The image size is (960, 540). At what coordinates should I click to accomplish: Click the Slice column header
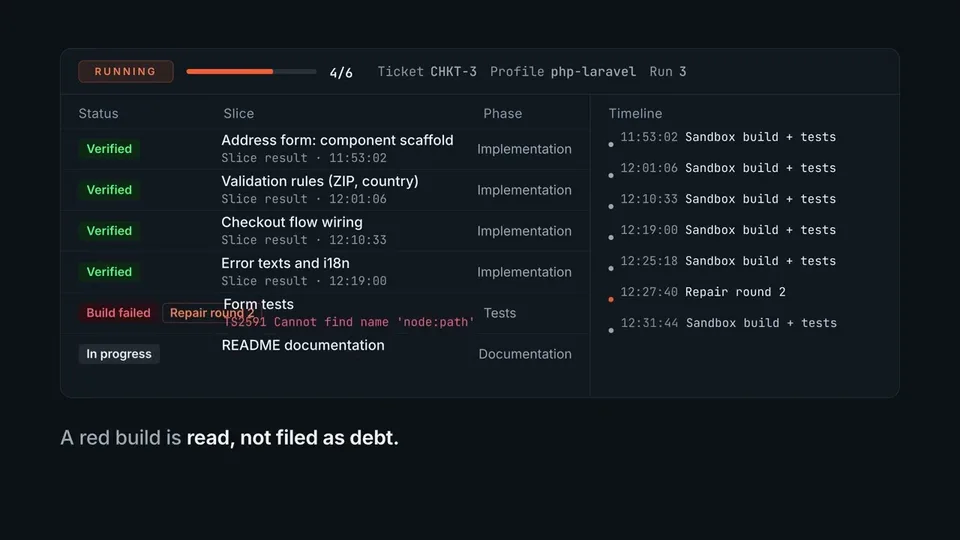[x=238, y=113]
